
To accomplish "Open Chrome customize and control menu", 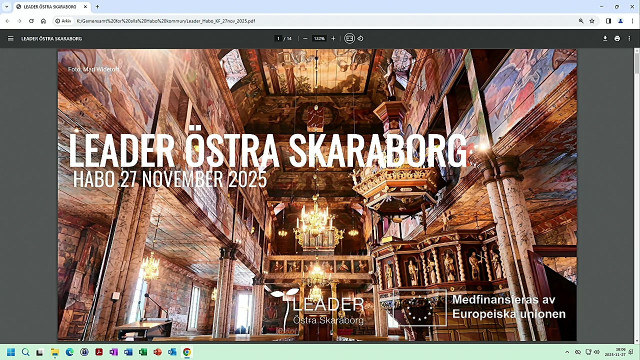I will tap(632, 21).
